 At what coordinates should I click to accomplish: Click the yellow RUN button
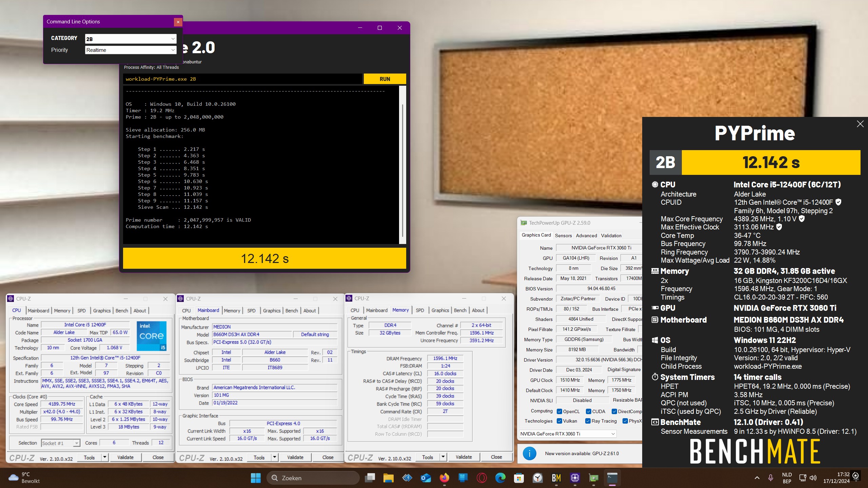(385, 79)
